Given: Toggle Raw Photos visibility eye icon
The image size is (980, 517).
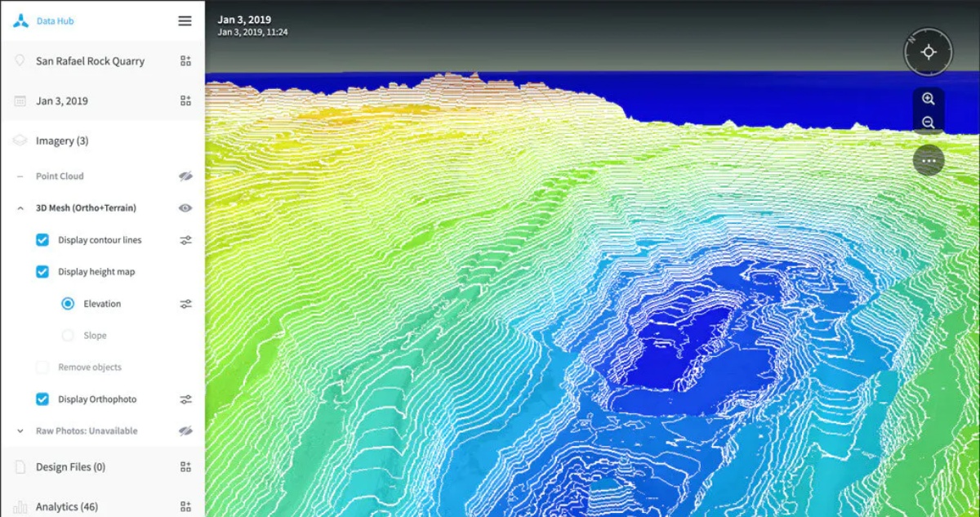Looking at the screenshot, I should pyautogui.click(x=185, y=430).
